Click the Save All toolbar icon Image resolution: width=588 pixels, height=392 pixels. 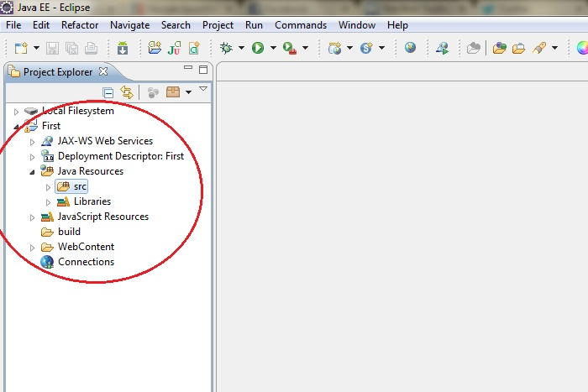coord(71,49)
